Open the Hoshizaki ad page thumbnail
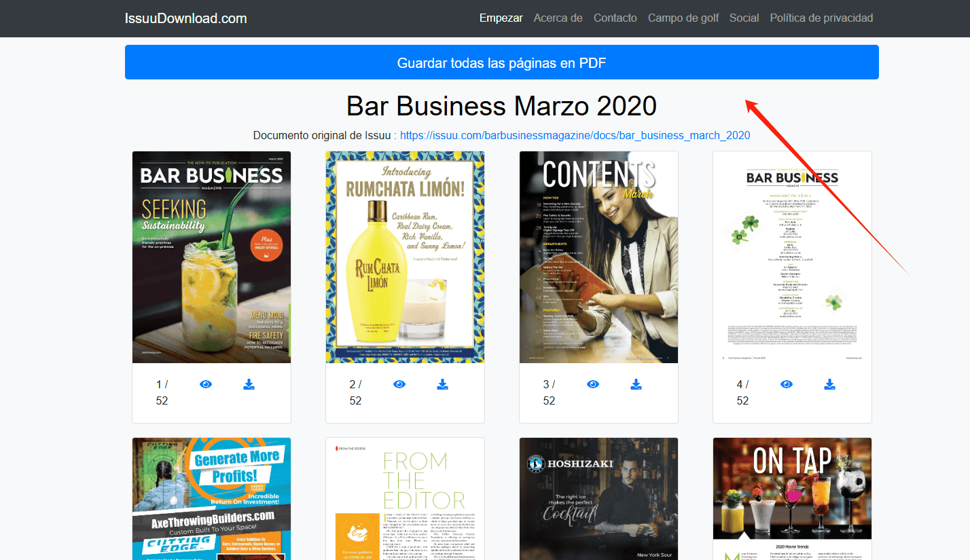This screenshot has width=970, height=560. click(598, 499)
